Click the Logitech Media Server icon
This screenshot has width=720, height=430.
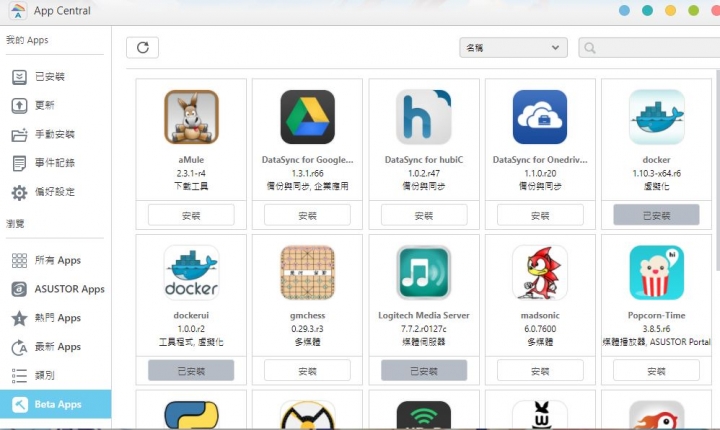424,273
